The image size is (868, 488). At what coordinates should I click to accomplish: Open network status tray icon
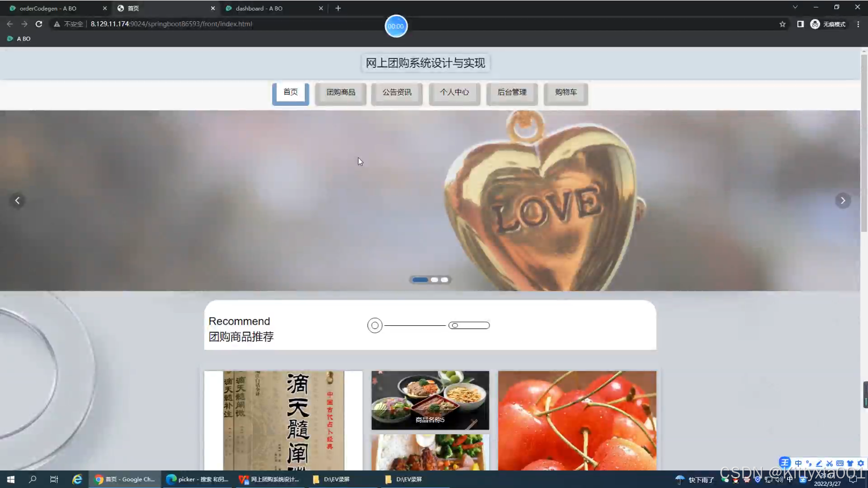[x=769, y=479]
